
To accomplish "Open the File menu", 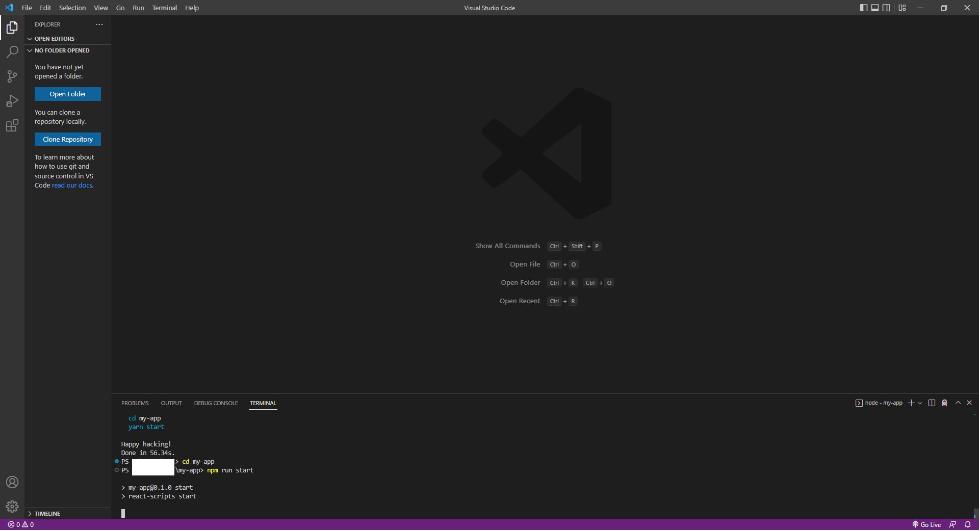I will 27,8.
